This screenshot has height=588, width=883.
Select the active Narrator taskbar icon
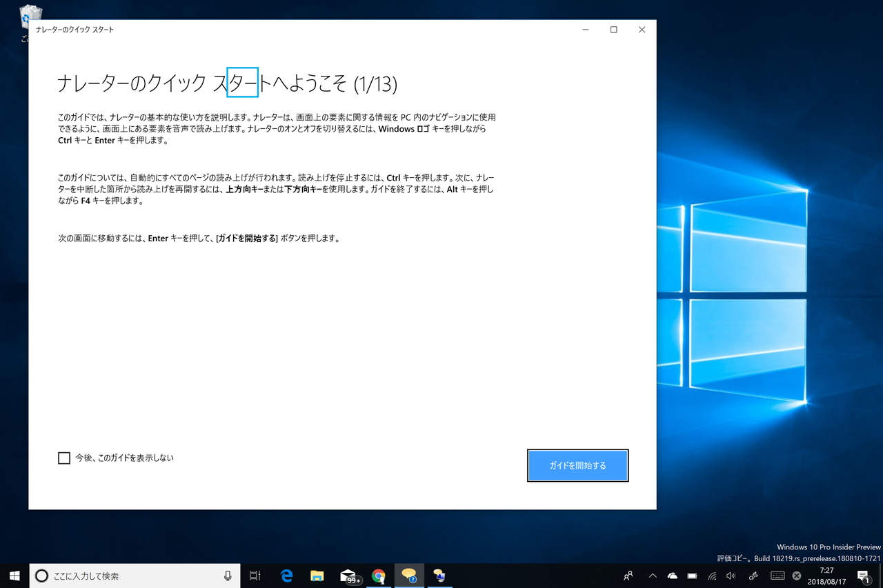[409, 576]
